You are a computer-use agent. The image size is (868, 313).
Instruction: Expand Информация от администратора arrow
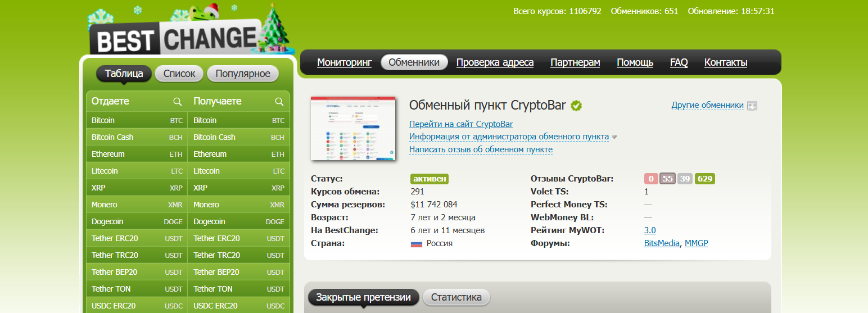pyautogui.click(x=614, y=137)
